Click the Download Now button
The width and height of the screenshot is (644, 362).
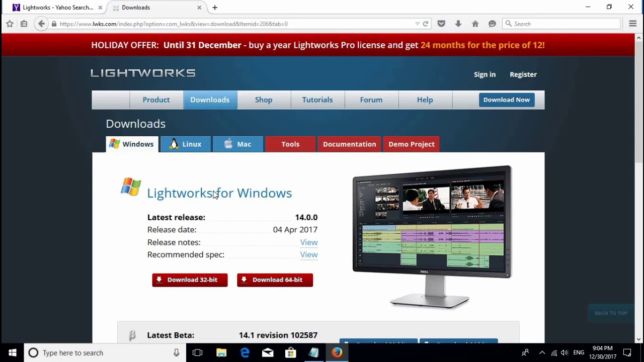(x=507, y=100)
